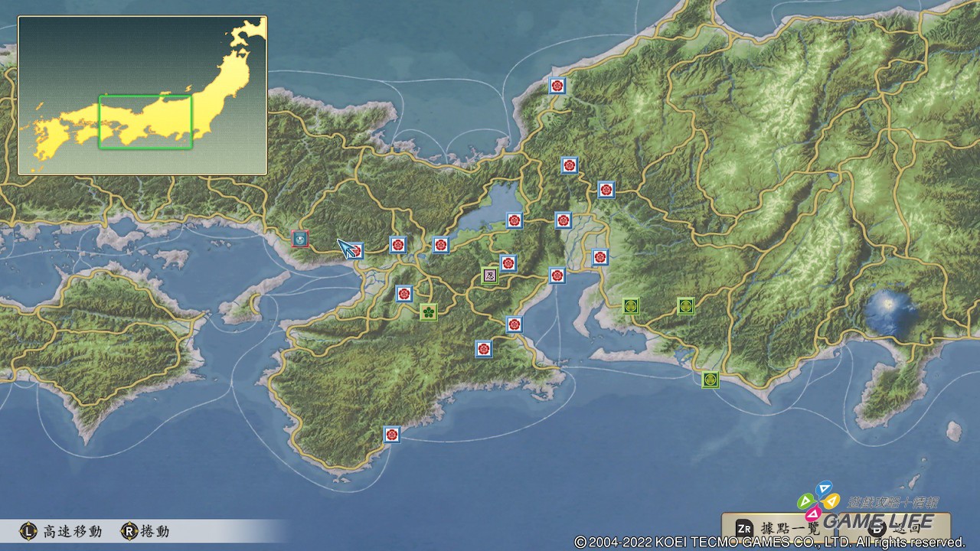The width and height of the screenshot is (980, 551).
Task: Select the teal castle icon with red border
Action: tap(300, 239)
